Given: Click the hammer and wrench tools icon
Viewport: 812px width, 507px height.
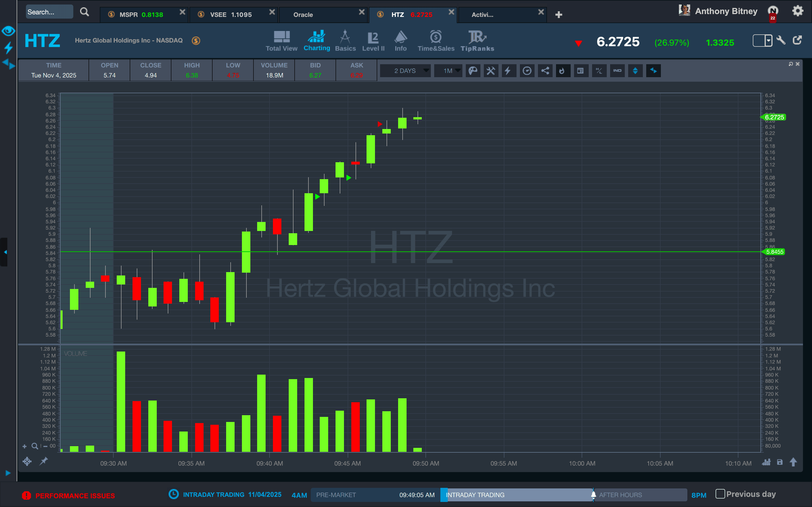Looking at the screenshot, I should [x=491, y=71].
